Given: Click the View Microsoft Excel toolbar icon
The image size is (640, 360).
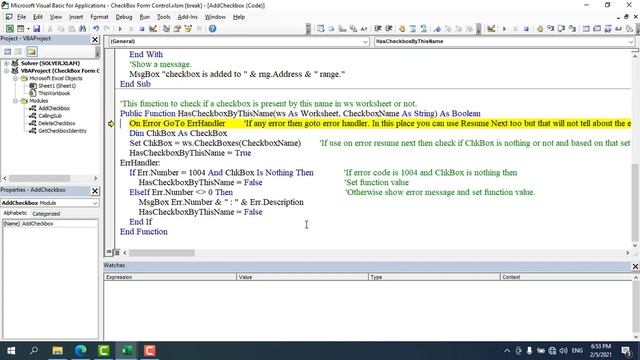Looking at the screenshot, I should pyautogui.click(x=9, y=29).
